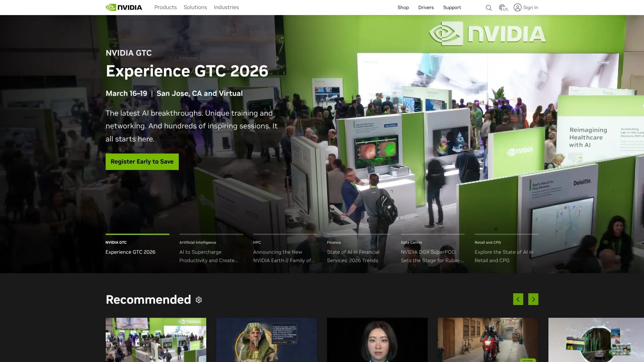This screenshot has height=362, width=644.
Task: Open the GTC show floor recommended thumbnail
Action: [x=156, y=340]
